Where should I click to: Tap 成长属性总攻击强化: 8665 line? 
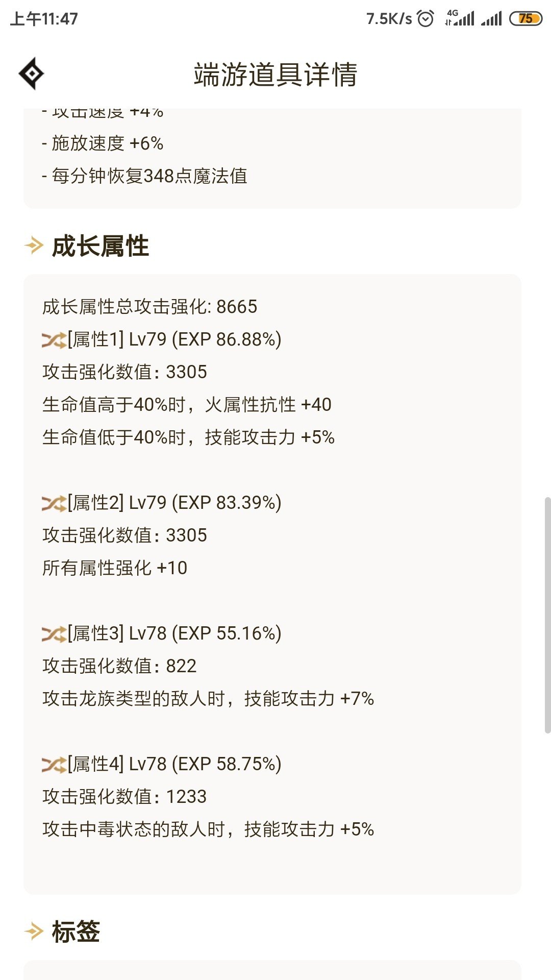[x=149, y=307]
